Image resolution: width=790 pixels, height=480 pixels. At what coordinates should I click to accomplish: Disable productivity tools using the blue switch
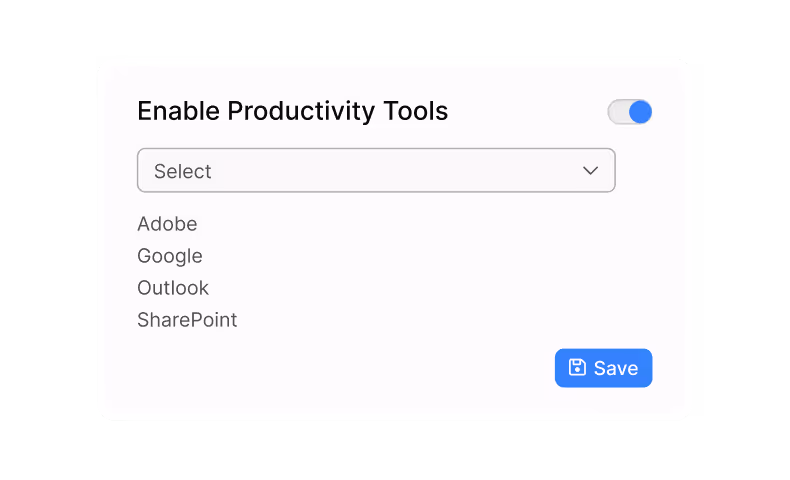pyautogui.click(x=629, y=112)
